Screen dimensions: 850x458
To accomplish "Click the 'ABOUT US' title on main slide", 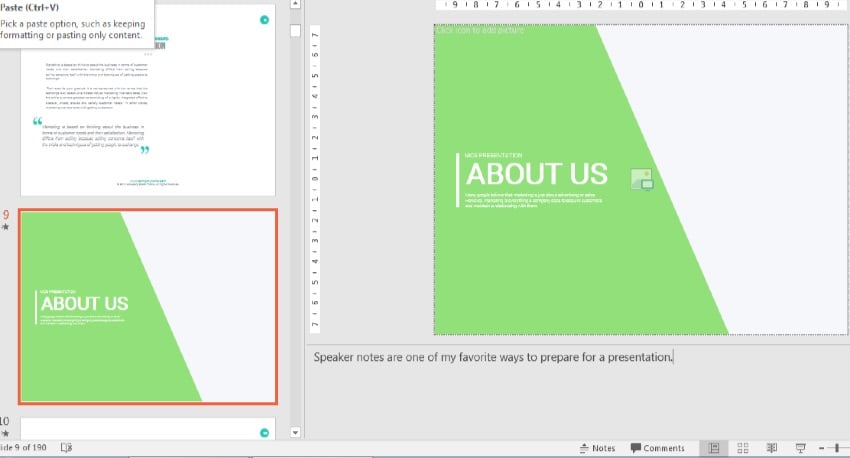I will point(537,174).
